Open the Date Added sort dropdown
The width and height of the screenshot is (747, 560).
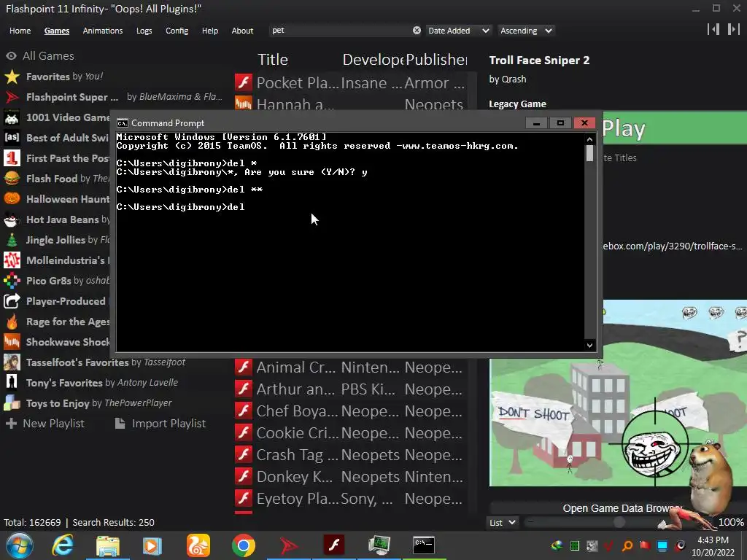click(x=458, y=31)
